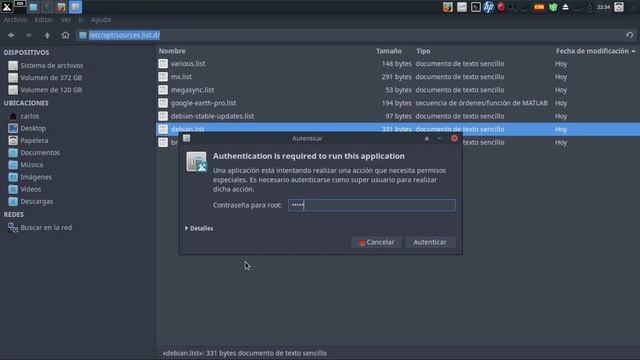
Task: Click the authentication dialog's user key icon
Action: 196,161
